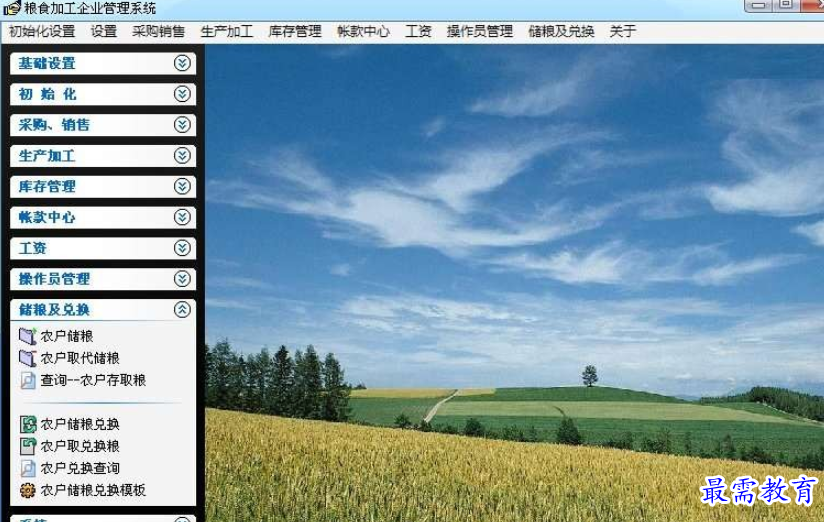Screen dimensions: 824x522
Task: Expand the 初始化 panel chevron
Action: [x=182, y=94]
